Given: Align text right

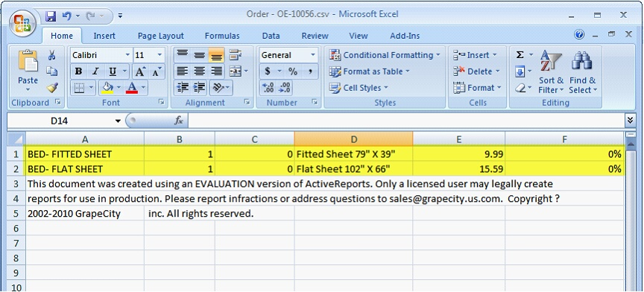Looking at the screenshot, I should (216, 72).
